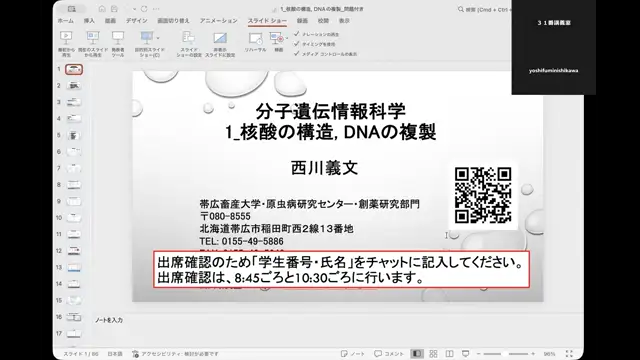
Task: Select slide 7 thumbnail
Action: click(x=74, y=168)
